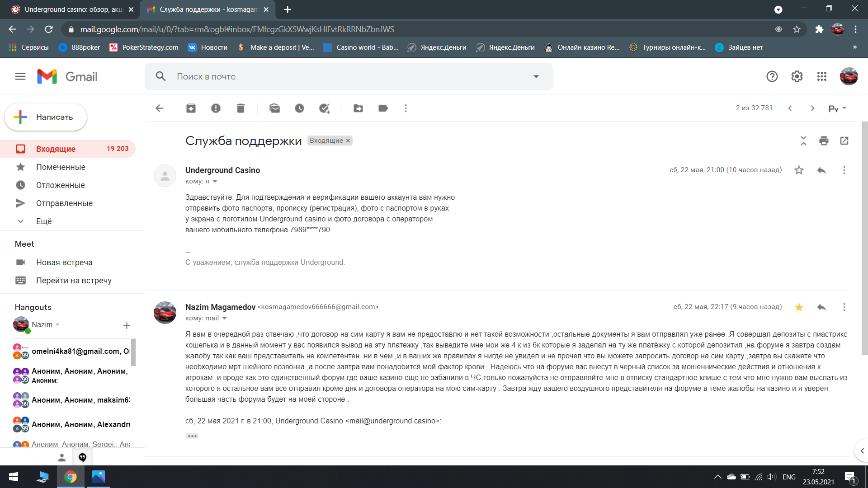Open more menu on Nazim Magamedov message
Viewport: 868px width, 488px height.
[x=844, y=307]
